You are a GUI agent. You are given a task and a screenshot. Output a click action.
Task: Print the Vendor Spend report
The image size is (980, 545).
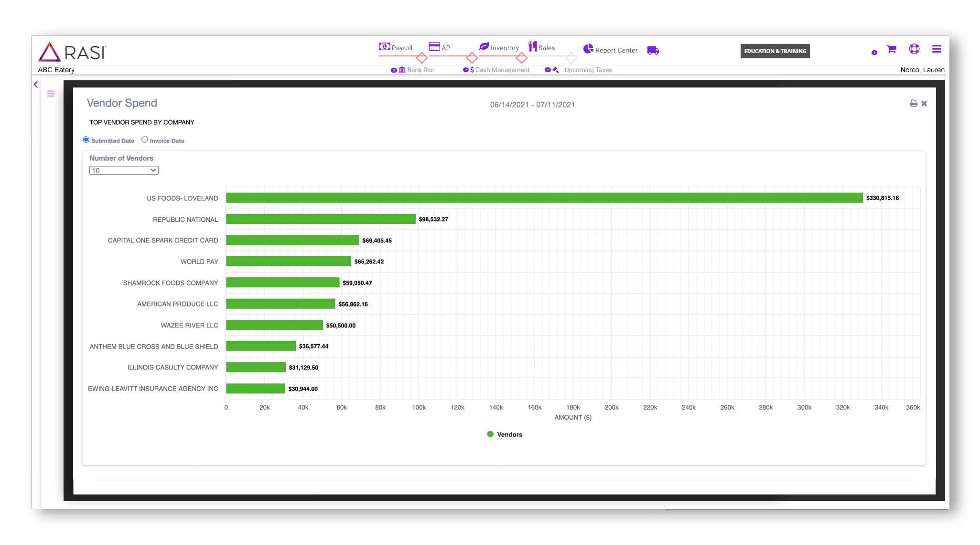tap(913, 103)
